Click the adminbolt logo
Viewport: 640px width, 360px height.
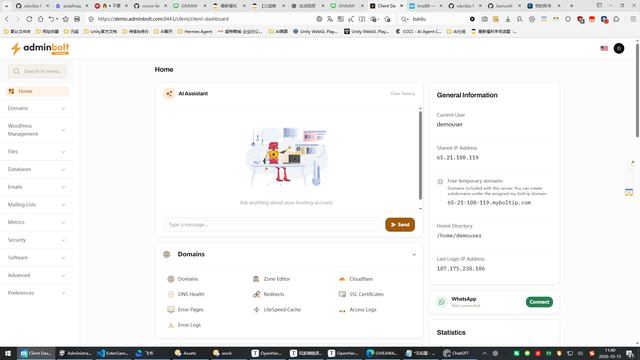[x=40, y=49]
